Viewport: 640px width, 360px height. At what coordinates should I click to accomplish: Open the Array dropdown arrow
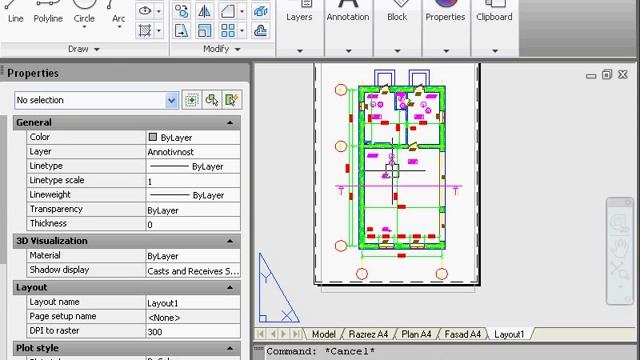coord(242,31)
